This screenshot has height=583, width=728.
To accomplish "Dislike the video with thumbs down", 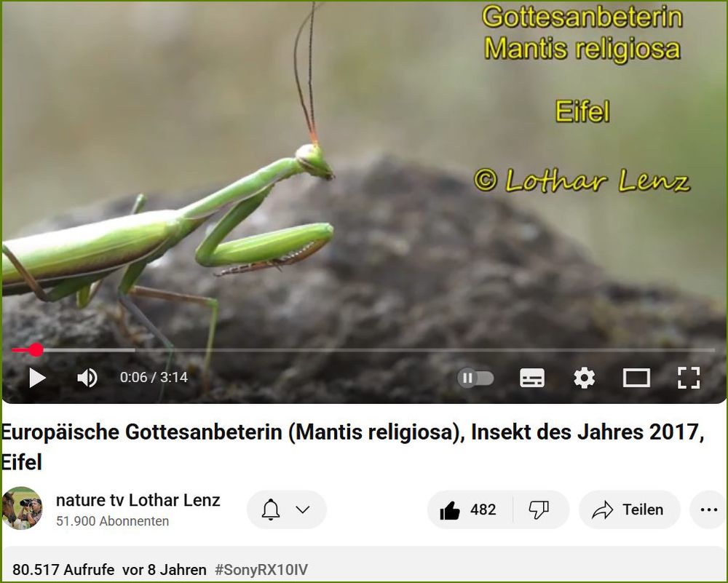I will point(539,510).
